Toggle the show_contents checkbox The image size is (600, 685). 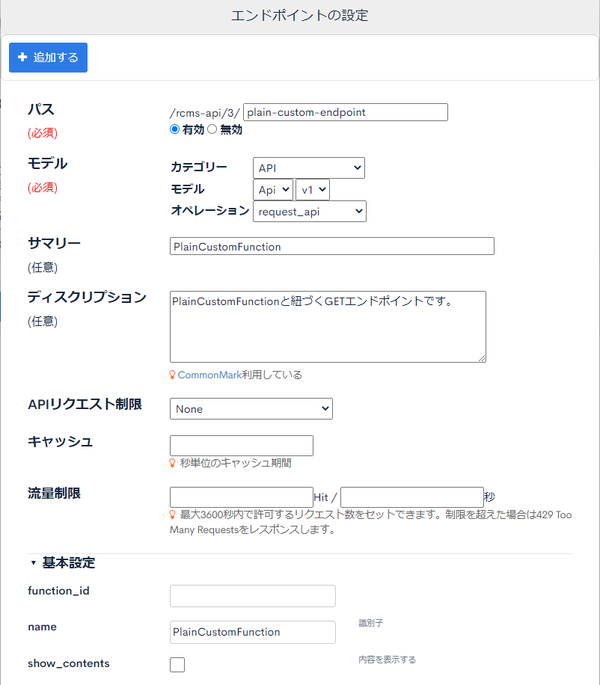[x=177, y=664]
